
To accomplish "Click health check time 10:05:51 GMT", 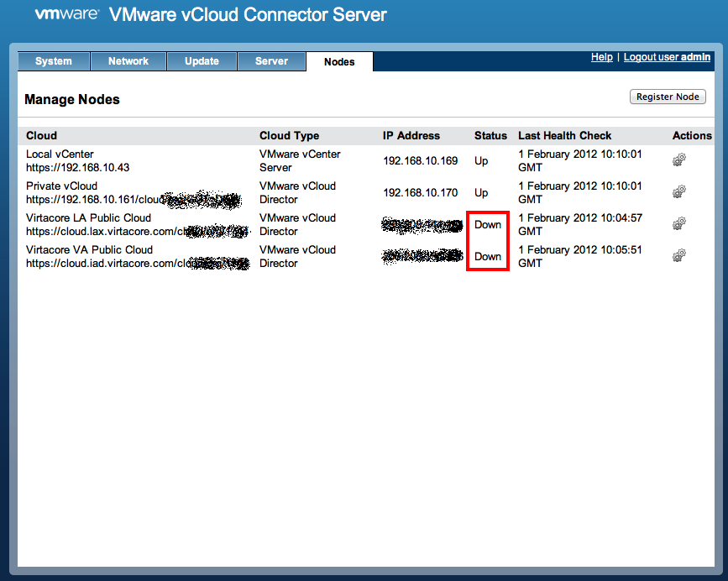I will (x=580, y=257).
